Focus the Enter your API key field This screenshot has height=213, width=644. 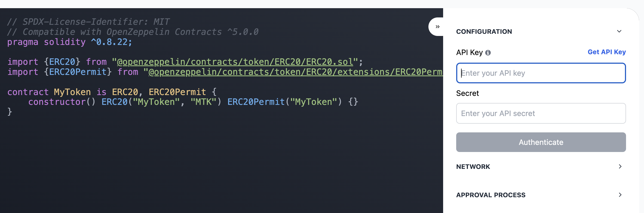[541, 73]
